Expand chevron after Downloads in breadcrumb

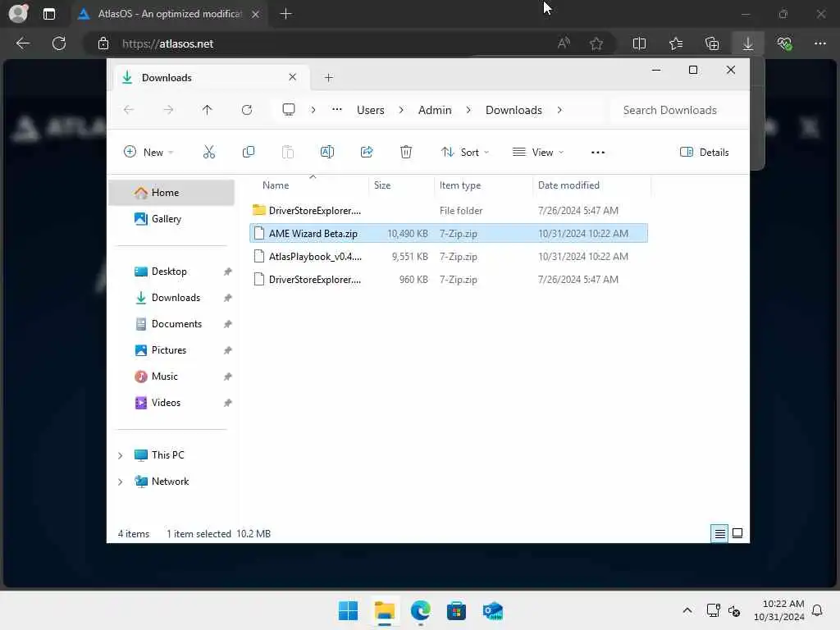pos(559,110)
